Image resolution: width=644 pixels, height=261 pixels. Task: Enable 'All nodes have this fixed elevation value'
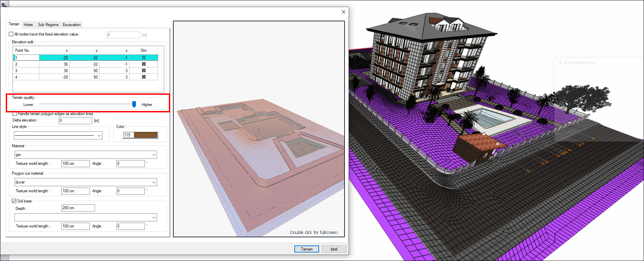pyautogui.click(x=11, y=34)
